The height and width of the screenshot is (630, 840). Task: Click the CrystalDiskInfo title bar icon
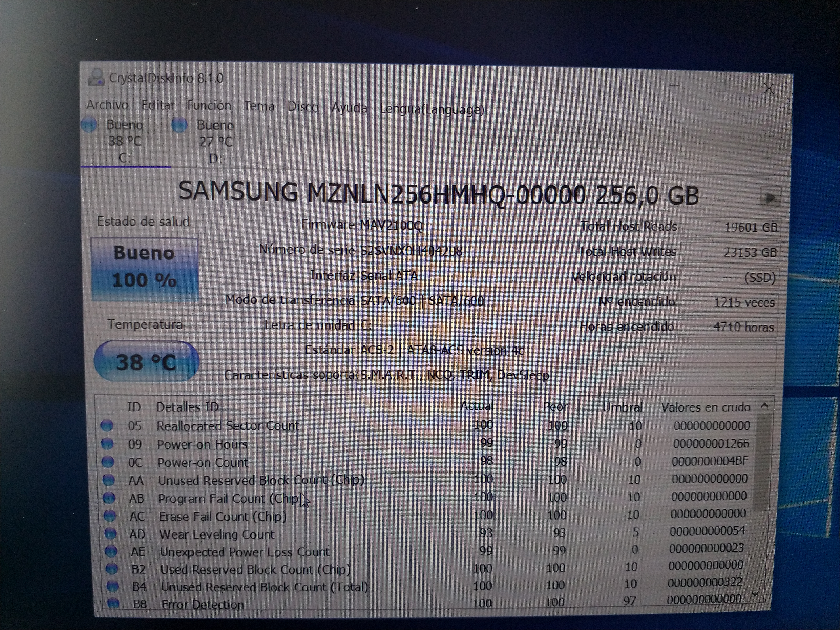[x=96, y=77]
